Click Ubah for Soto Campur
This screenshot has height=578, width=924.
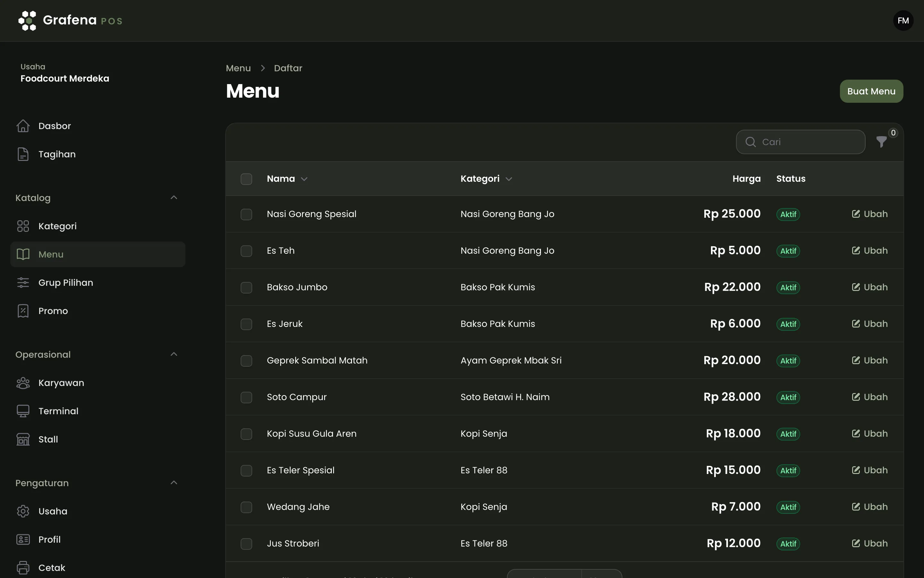point(869,397)
